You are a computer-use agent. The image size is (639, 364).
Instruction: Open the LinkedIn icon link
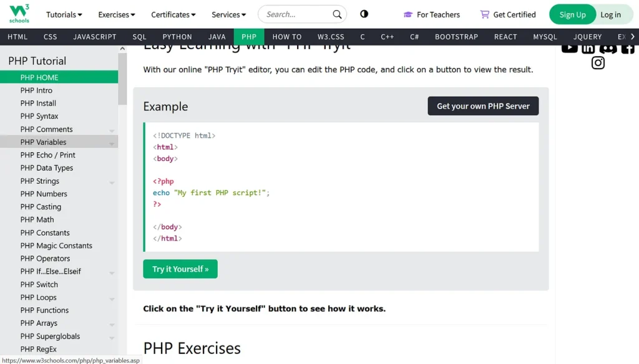click(588, 49)
